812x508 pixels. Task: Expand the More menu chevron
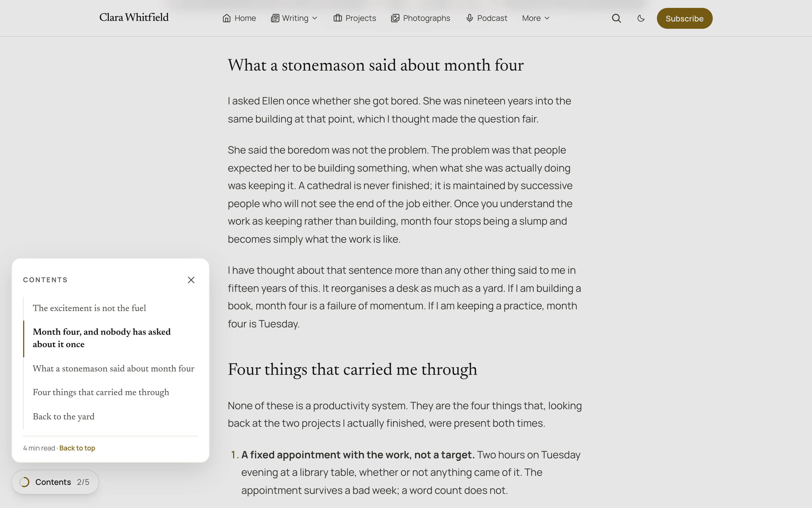click(x=547, y=18)
